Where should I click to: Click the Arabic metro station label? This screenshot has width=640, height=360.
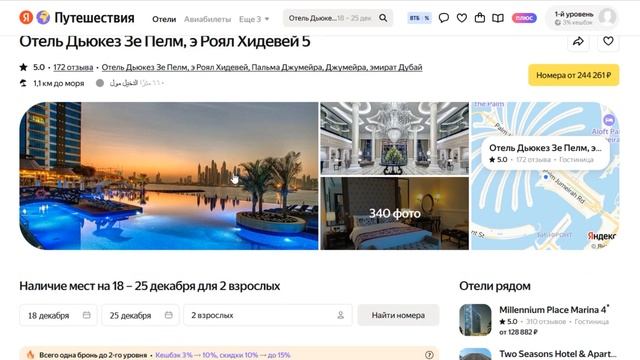coord(136,83)
